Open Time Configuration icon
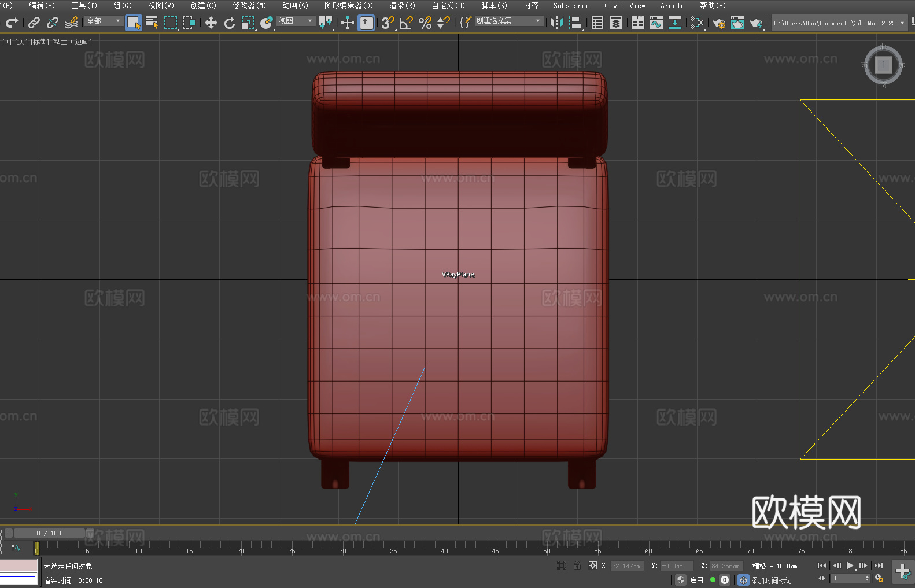915x588 pixels. tap(879, 578)
